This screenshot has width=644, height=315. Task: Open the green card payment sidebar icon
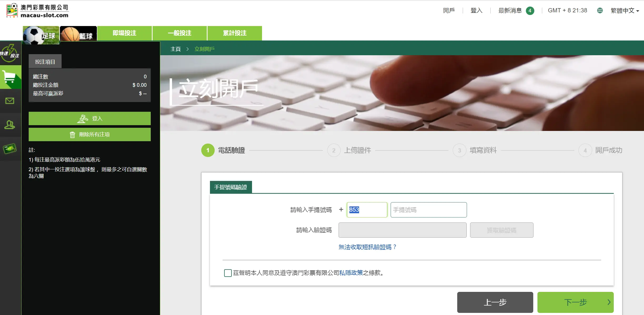[x=10, y=149]
